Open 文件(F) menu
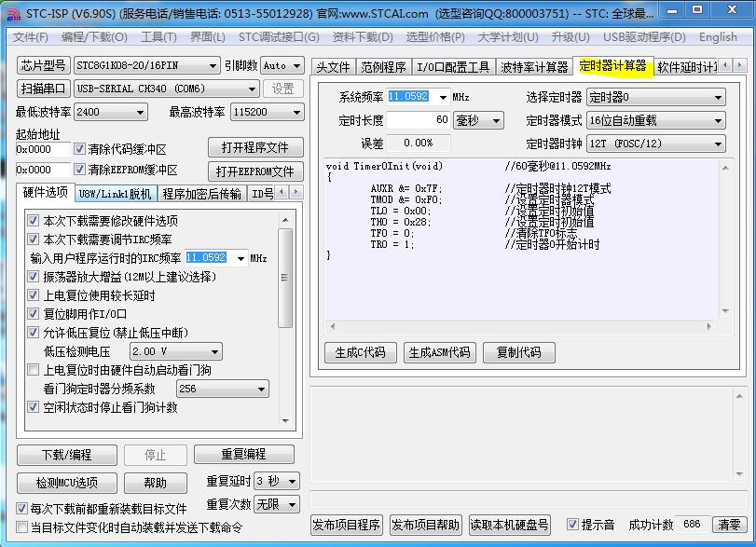 tap(31, 37)
